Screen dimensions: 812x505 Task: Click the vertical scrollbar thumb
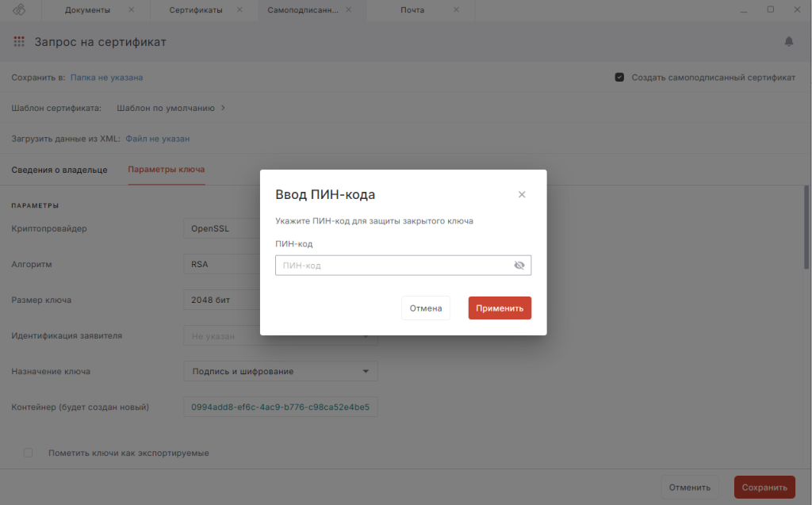806,227
